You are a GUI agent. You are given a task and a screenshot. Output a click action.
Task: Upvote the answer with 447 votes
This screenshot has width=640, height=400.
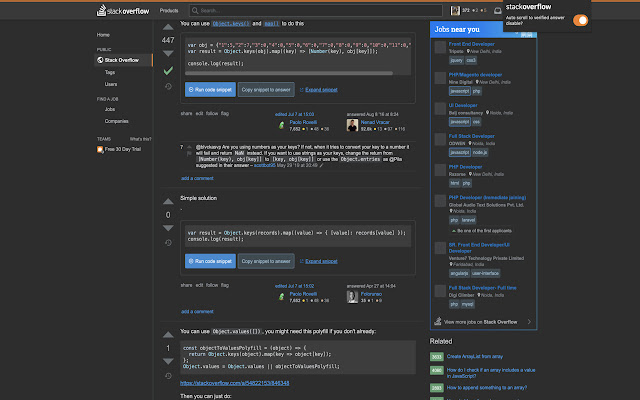pyautogui.click(x=168, y=27)
